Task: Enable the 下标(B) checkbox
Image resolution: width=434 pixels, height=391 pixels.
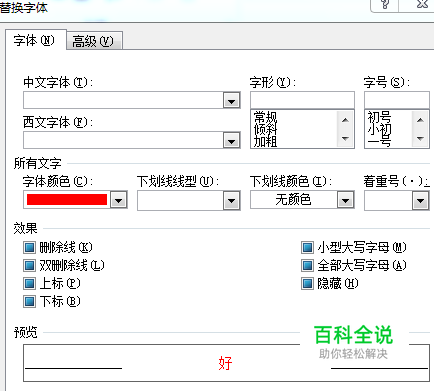Action: tap(29, 302)
